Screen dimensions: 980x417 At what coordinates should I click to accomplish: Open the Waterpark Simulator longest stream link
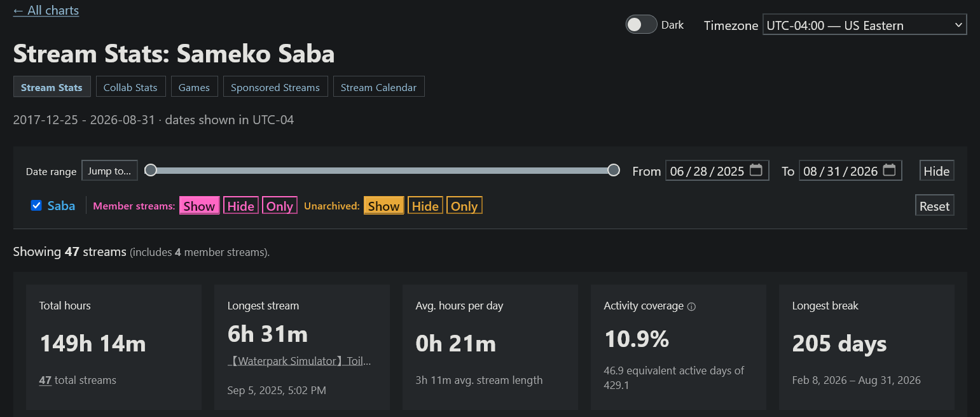coord(299,361)
